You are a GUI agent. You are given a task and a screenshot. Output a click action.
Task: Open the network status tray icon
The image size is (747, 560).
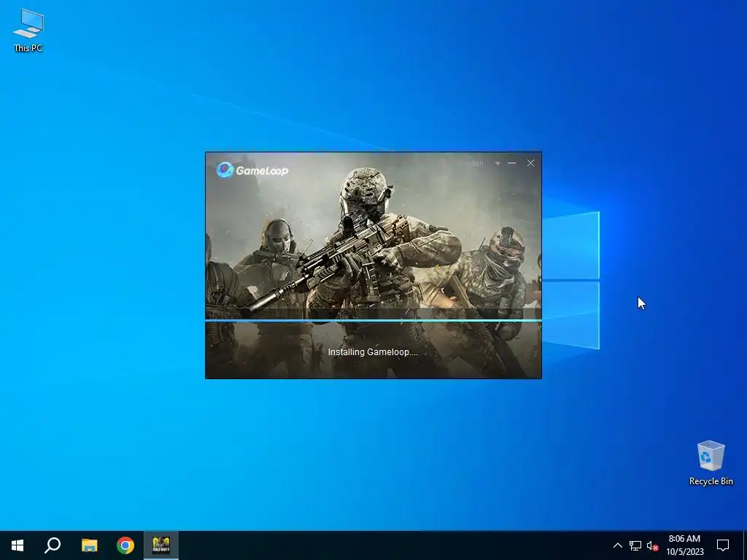pyautogui.click(x=635, y=545)
